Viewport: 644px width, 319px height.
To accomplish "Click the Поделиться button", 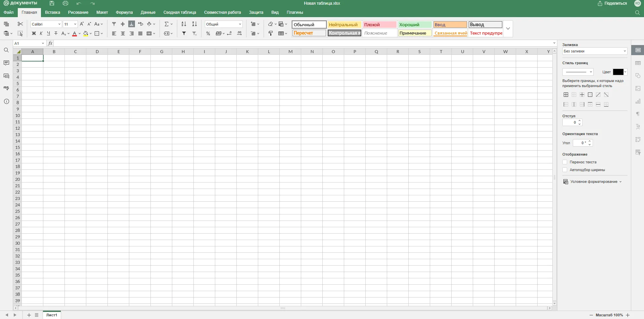I will (612, 3).
